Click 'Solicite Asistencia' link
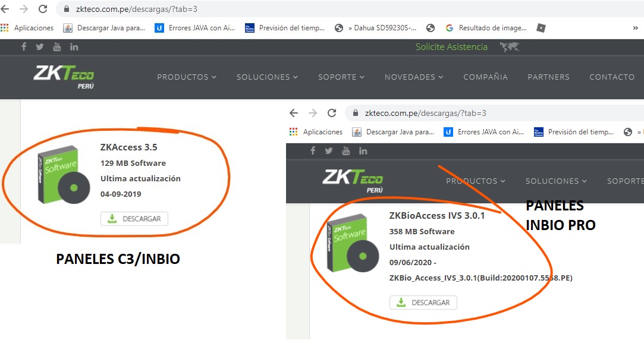644x343 pixels. pyautogui.click(x=451, y=47)
